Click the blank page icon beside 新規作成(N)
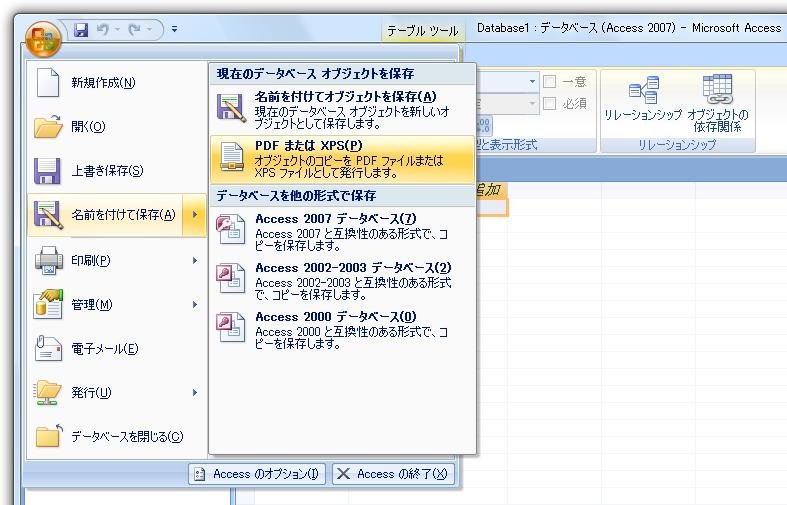Viewport: 787px width, 505px height. pyautogui.click(x=48, y=82)
